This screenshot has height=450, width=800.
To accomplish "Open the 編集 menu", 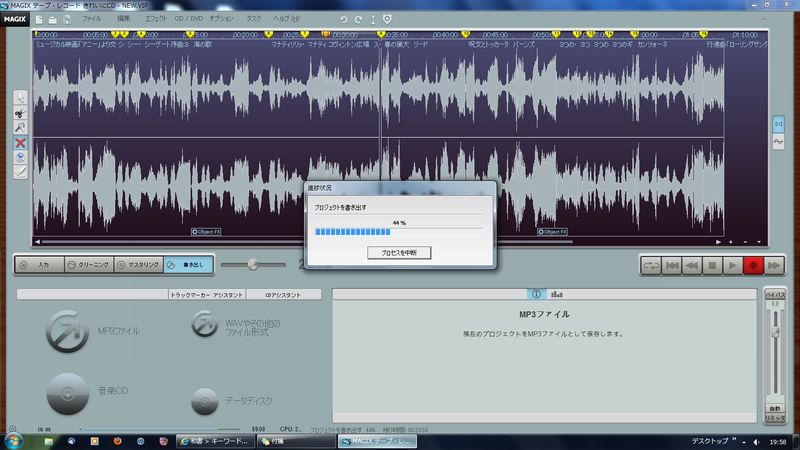I will click(x=123, y=18).
